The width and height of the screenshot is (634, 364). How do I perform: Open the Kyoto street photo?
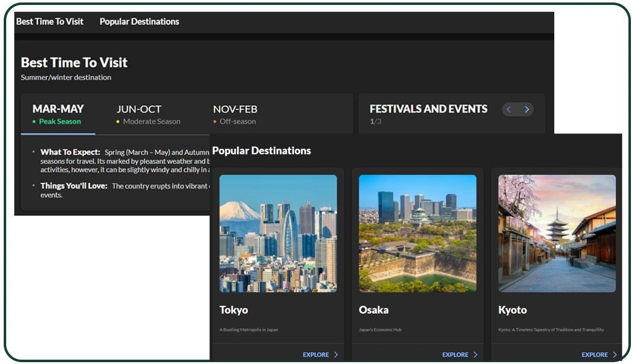557,233
